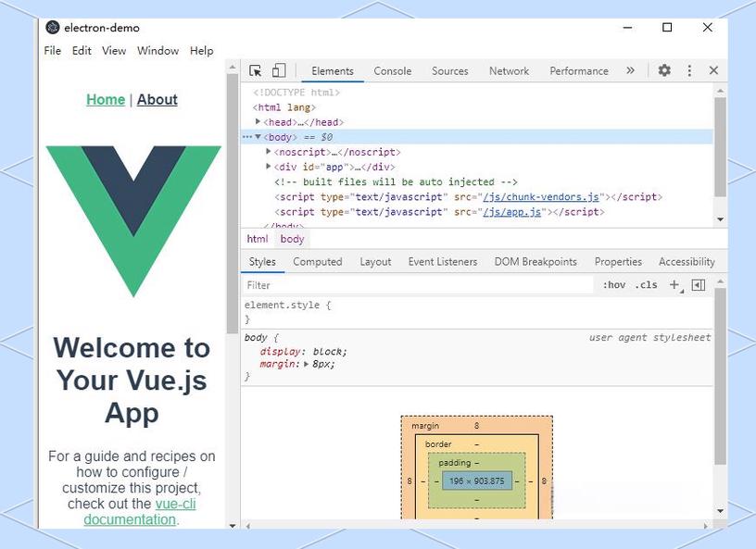Click the scroll-up arrow of the page scrollbar

click(x=233, y=67)
